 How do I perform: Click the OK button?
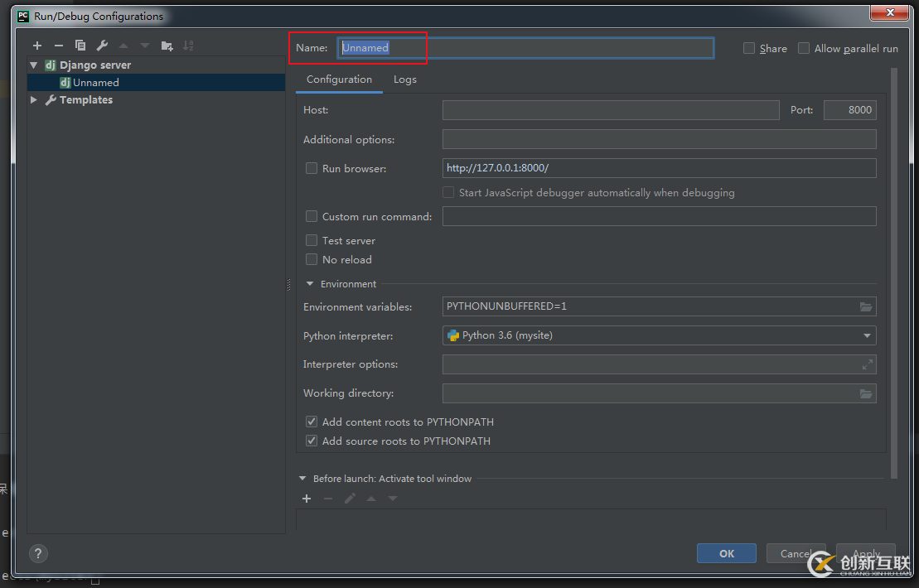[726, 553]
